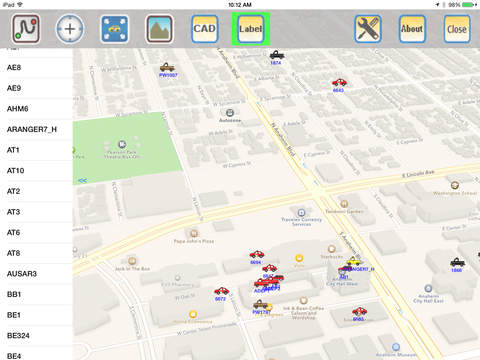Open settings via wrench and screwdriver icon
Image resolution: width=480 pixels, height=360 pixels.
pos(368,29)
